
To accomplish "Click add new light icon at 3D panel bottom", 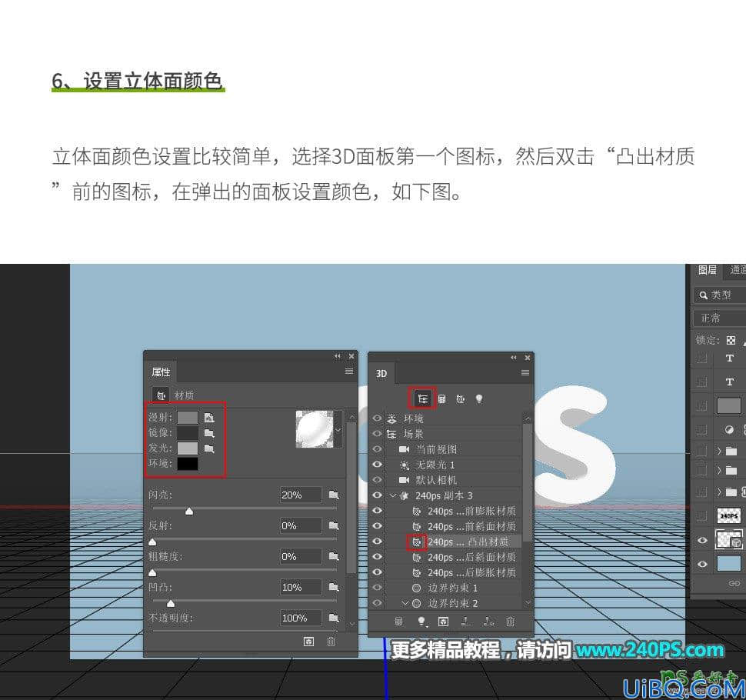I will pos(421,622).
